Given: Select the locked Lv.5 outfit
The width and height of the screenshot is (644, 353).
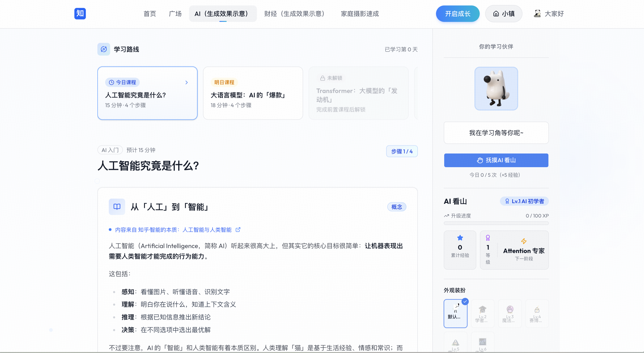Looking at the screenshot, I should click(x=456, y=342).
